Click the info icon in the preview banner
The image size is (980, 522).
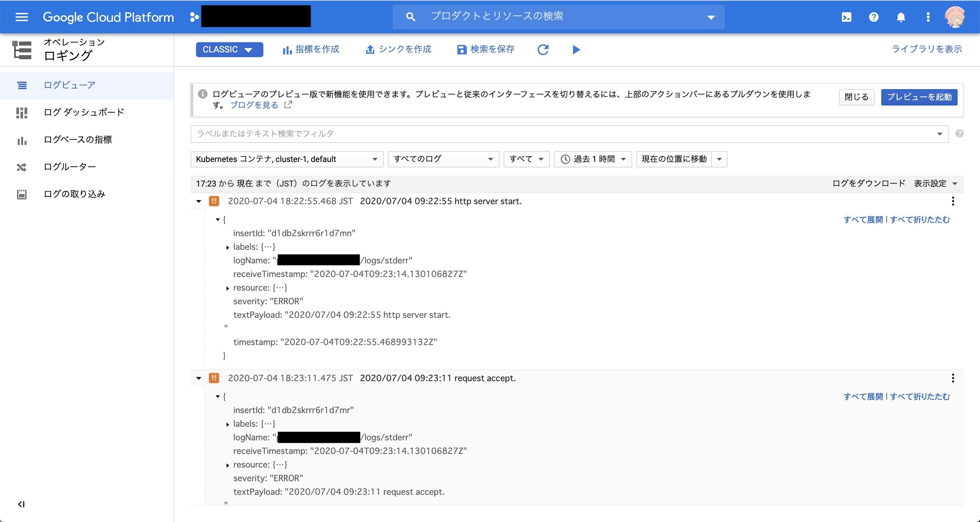point(203,94)
